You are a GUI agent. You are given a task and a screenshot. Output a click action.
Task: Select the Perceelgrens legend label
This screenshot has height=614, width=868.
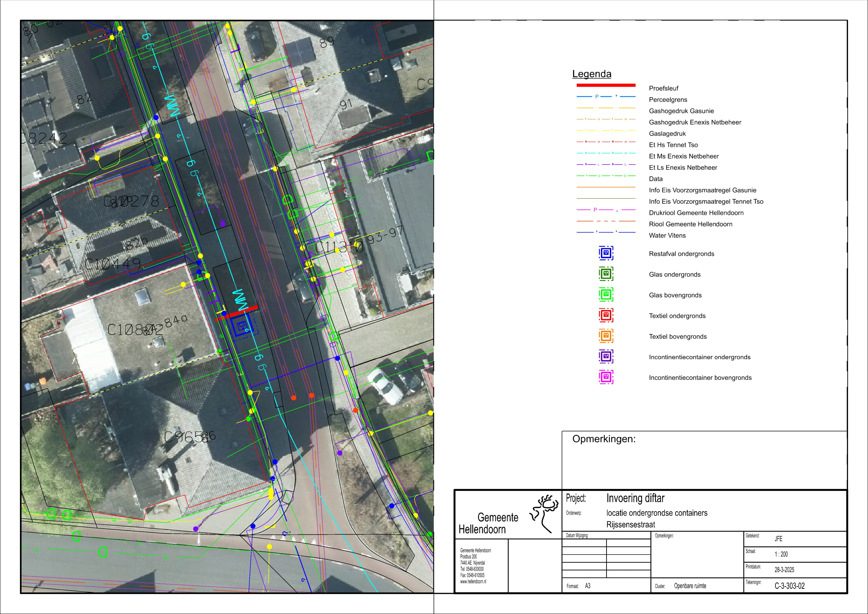[x=668, y=99]
